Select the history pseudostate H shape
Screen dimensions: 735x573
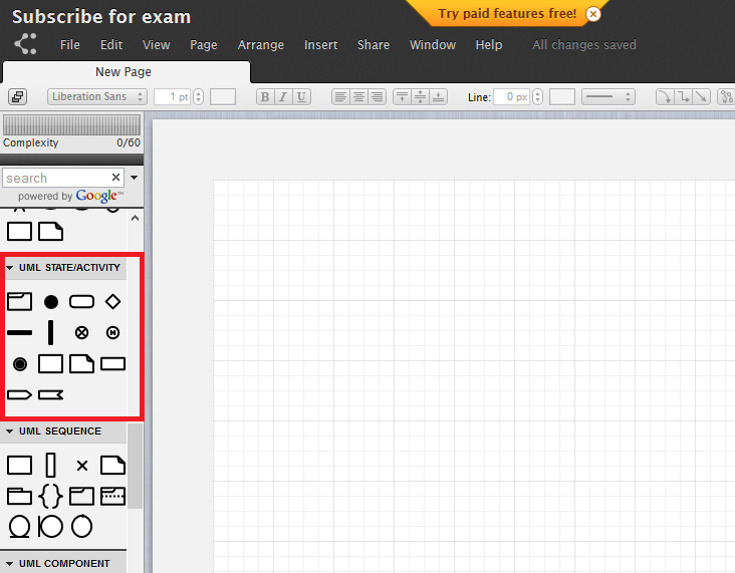point(112,333)
